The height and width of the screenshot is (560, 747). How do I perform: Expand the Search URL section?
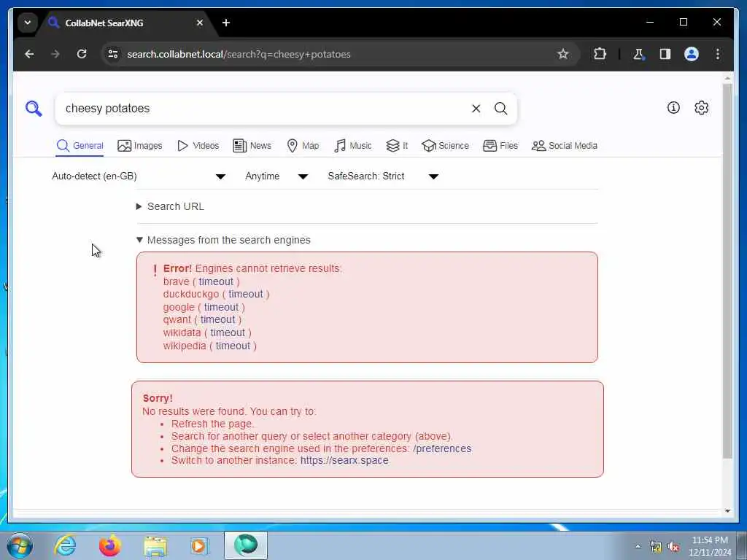[171, 206]
